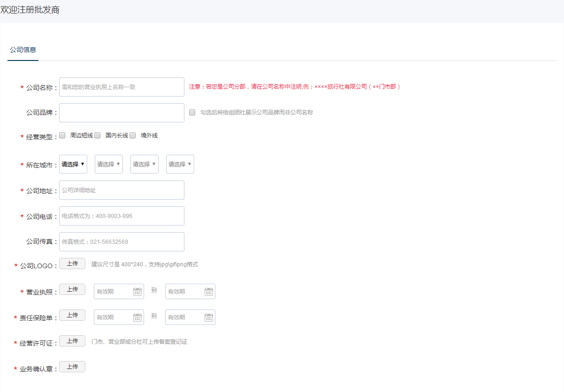Check the 境外线 business type checkbox
This screenshot has height=392, width=564.
point(133,136)
